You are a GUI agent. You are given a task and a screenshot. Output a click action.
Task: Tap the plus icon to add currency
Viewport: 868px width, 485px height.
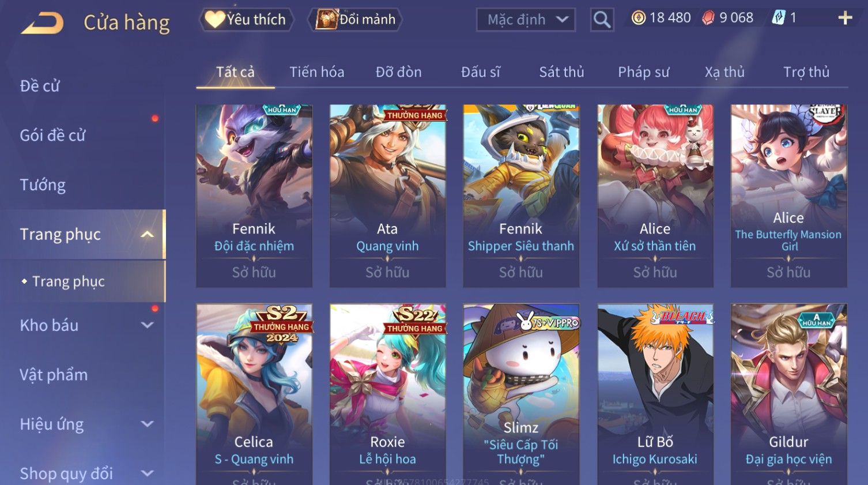(x=845, y=18)
